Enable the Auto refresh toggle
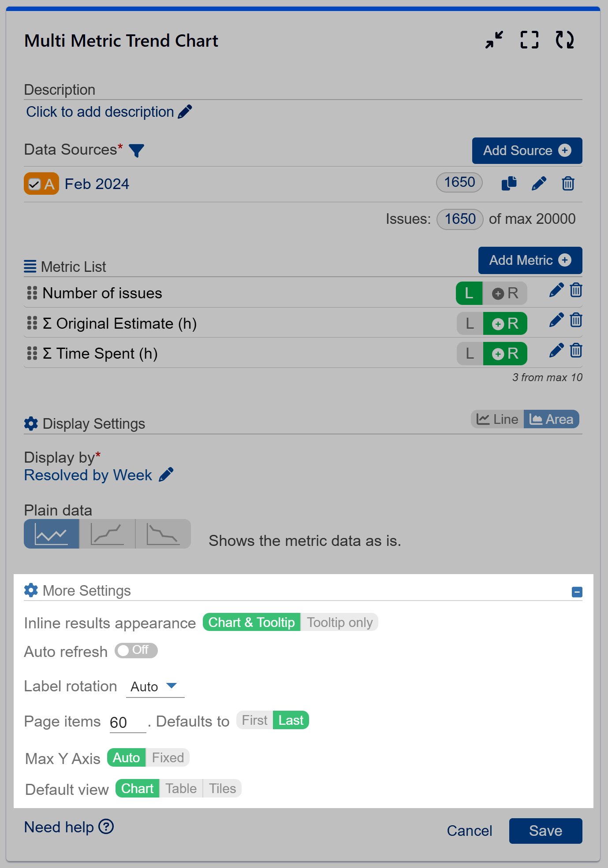Viewport: 608px width, 868px height. [135, 651]
